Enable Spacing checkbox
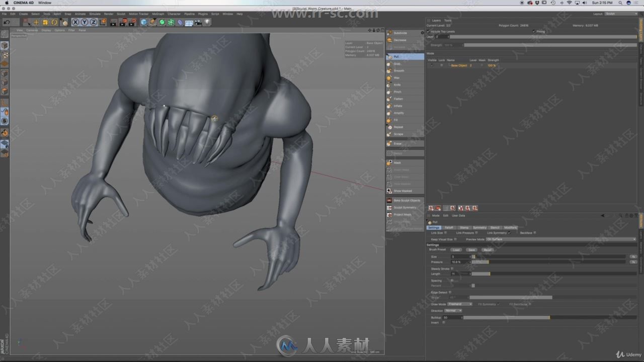The image size is (644, 362). click(452, 281)
